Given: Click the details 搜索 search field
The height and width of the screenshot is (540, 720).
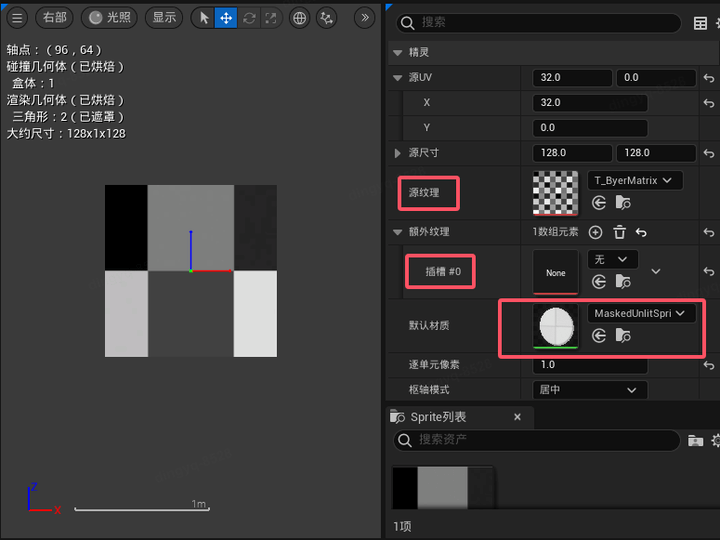Looking at the screenshot, I should pos(539,22).
